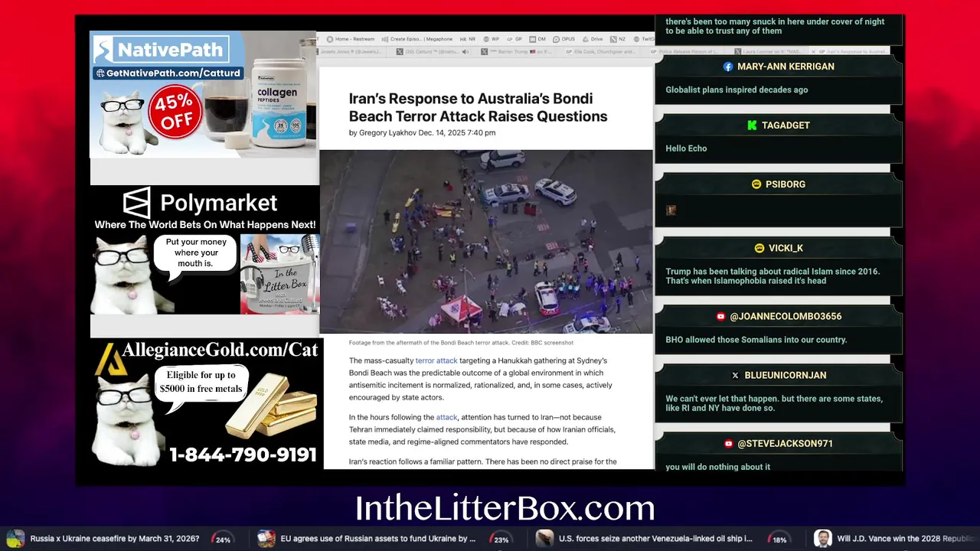
Task: Click the 24% gauge for ceasefire market
Action: click(223, 539)
